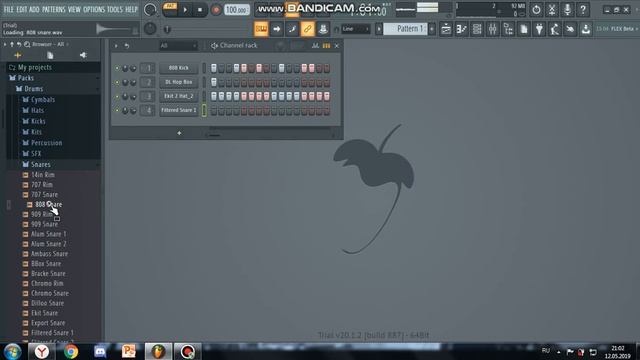Click the browser search magnifier icon
Screen dimensions: 640x360
pyautogui.click(x=27, y=44)
